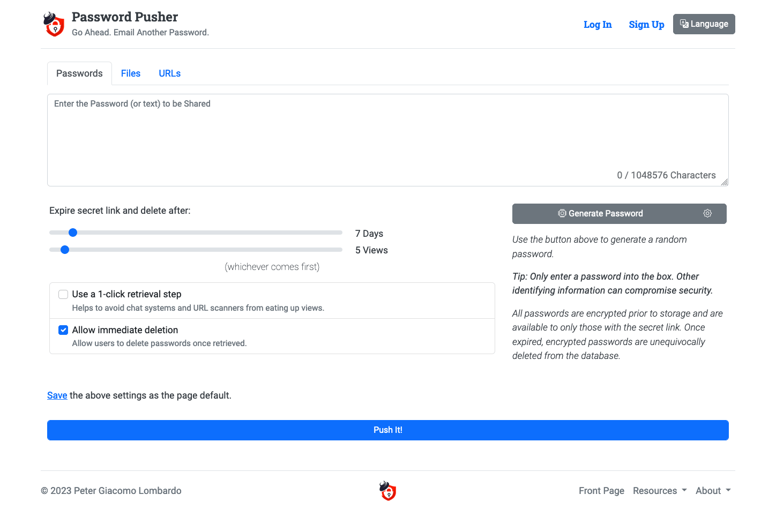Expand the Resources dropdown in footer
The width and height of the screenshot is (776, 532).
(660, 491)
